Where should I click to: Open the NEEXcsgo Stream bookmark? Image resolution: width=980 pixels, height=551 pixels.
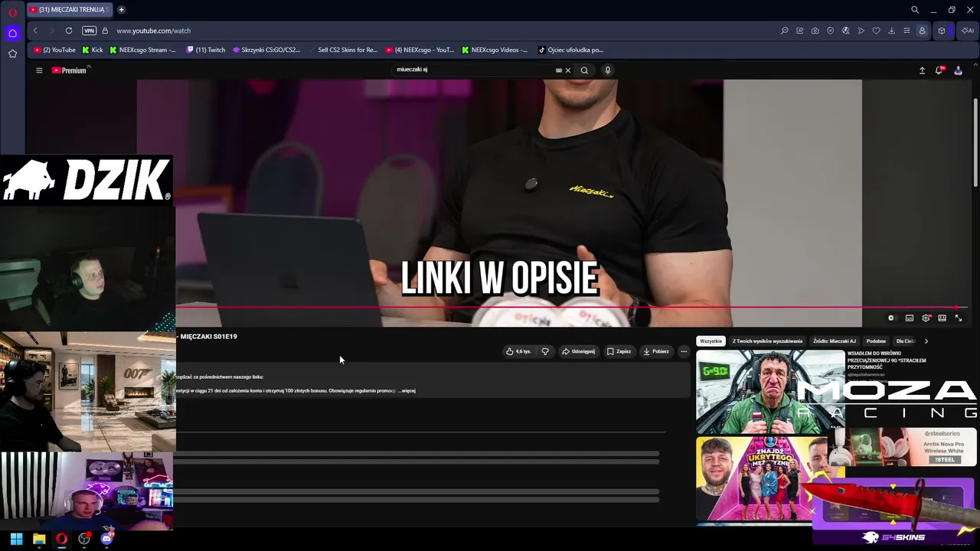click(143, 50)
